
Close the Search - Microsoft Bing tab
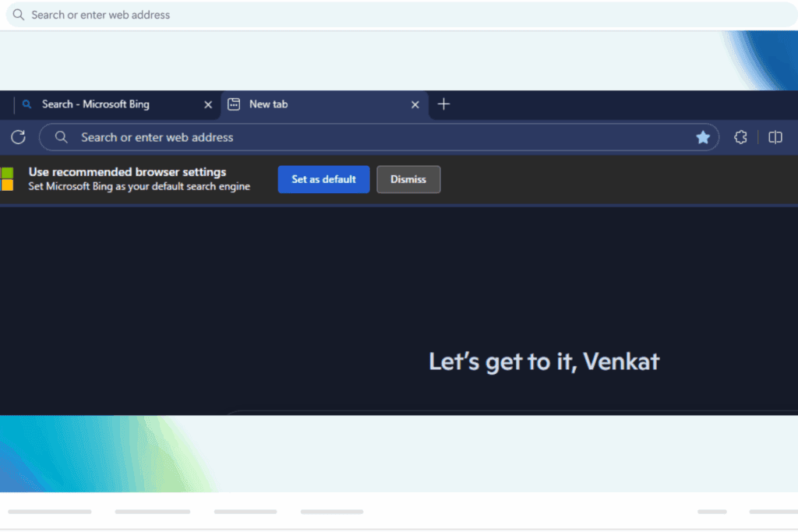click(207, 104)
